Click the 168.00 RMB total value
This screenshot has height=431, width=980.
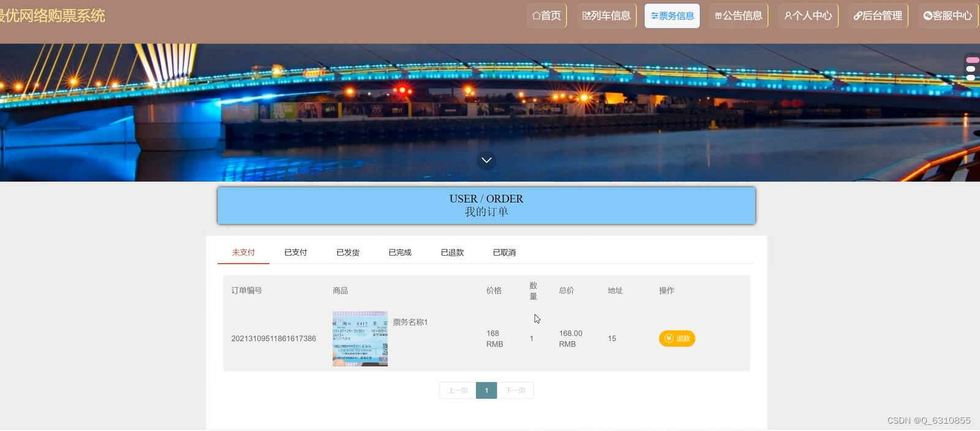point(570,338)
